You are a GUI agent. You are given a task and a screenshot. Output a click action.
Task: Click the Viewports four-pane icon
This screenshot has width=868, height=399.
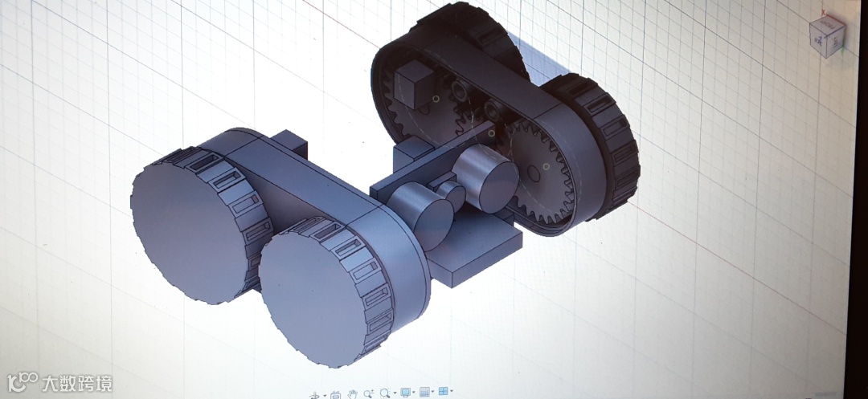pyautogui.click(x=444, y=391)
